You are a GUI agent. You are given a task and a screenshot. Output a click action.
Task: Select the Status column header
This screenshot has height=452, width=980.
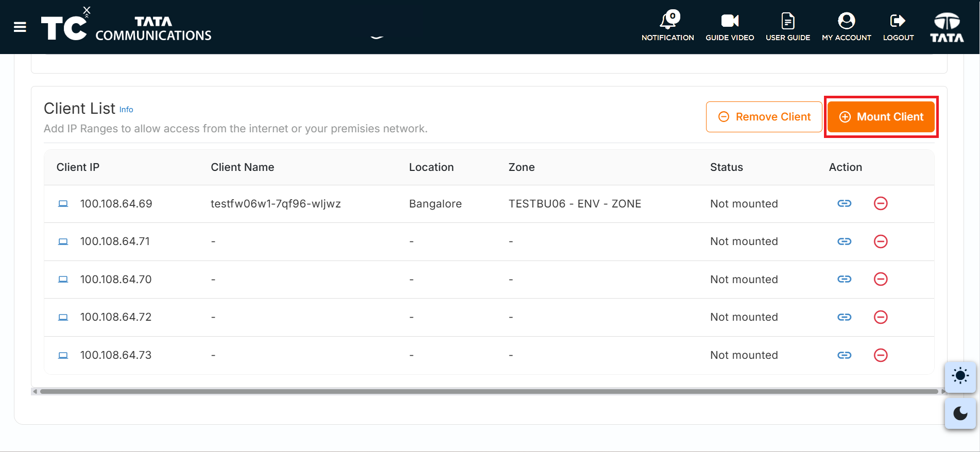click(727, 167)
